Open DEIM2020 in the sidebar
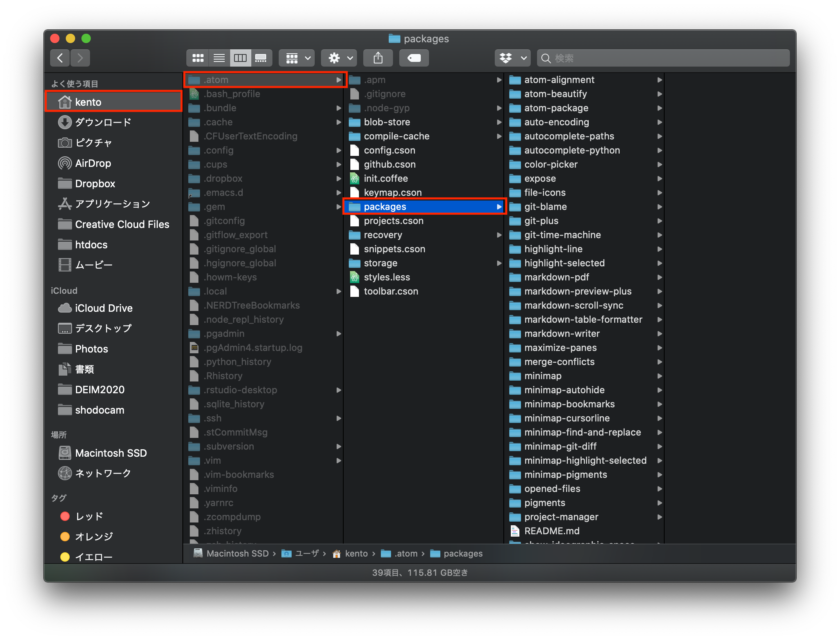This screenshot has height=640, width=840. [x=114, y=389]
